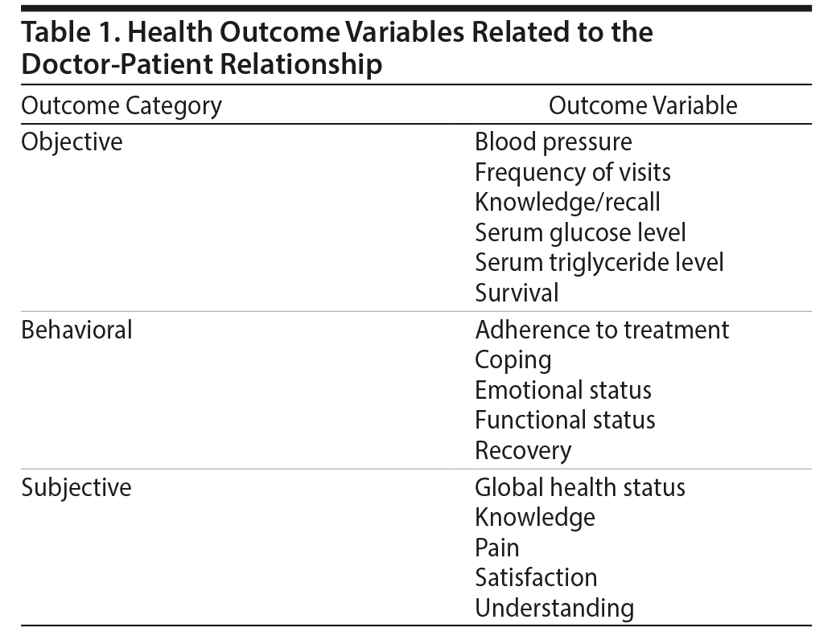The height and width of the screenshot is (640, 840).
Task: Select the Survival entry
Action: pos(517,293)
